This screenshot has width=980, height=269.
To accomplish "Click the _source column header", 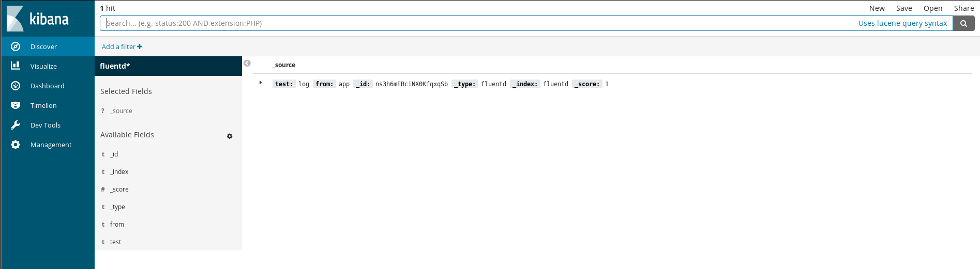I will (x=284, y=65).
